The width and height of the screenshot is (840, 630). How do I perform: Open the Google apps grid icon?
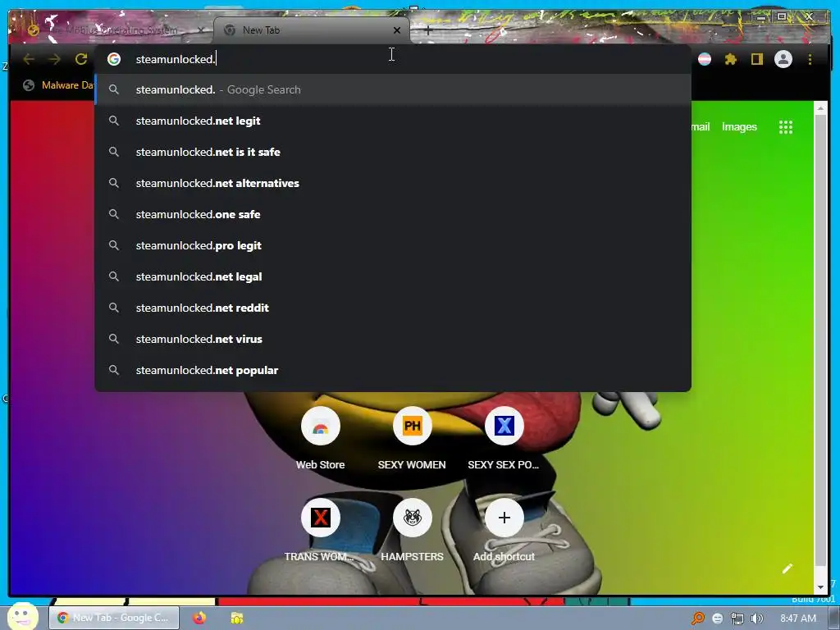[x=785, y=127]
